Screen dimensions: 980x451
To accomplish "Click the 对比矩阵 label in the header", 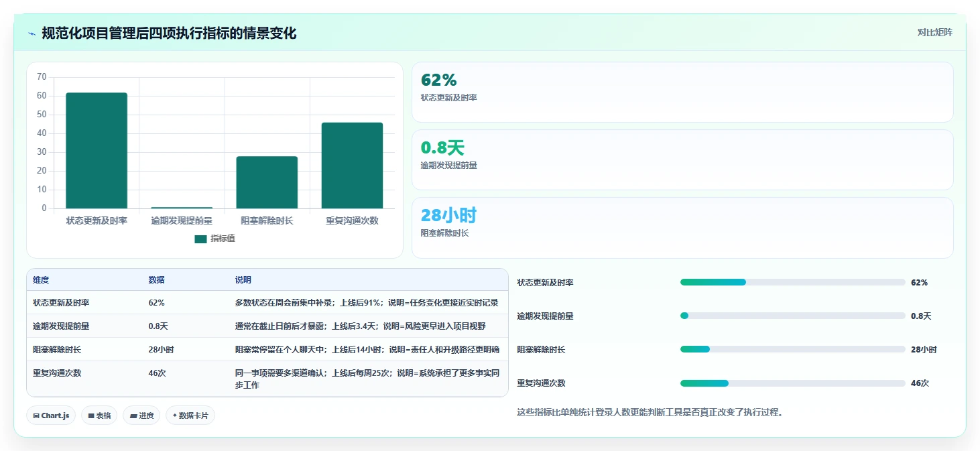I will (934, 32).
